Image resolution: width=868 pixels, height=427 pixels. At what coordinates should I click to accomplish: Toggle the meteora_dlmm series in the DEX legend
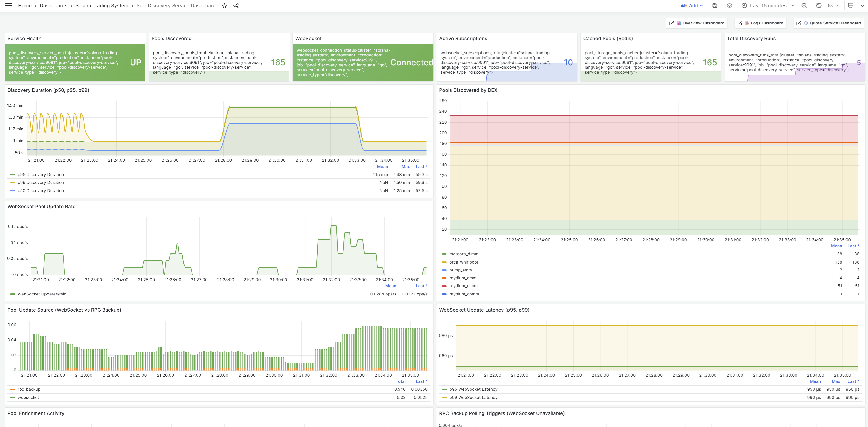tap(464, 254)
